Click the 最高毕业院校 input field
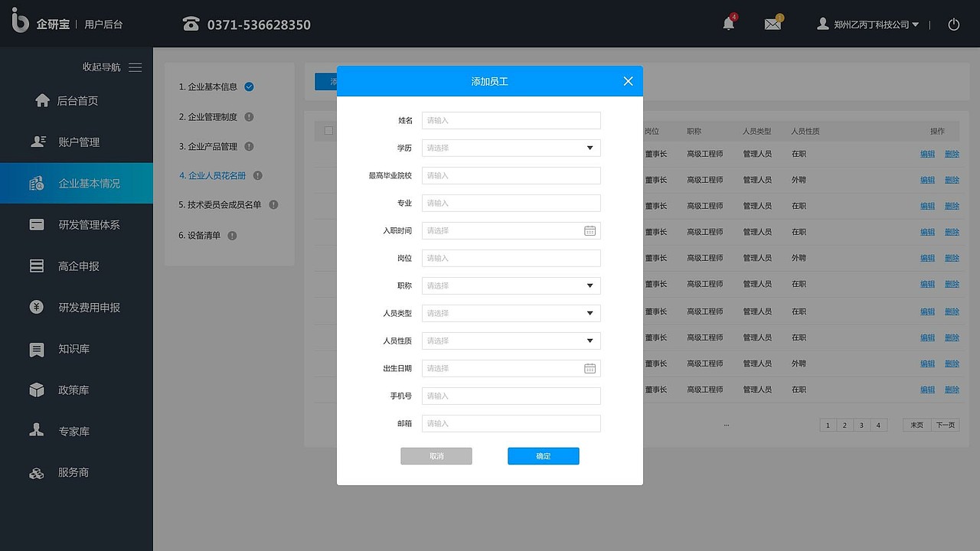The image size is (980, 551). click(511, 175)
